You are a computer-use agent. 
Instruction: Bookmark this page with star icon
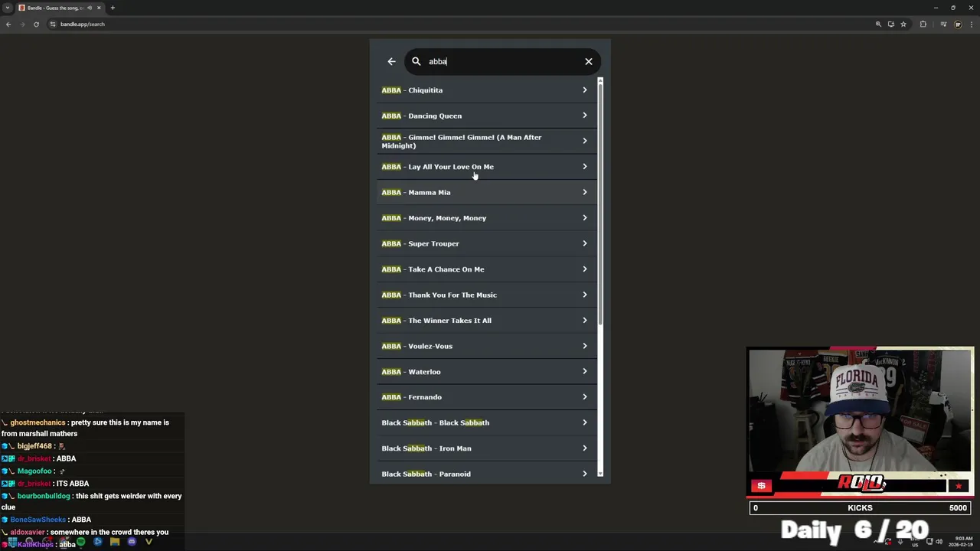903,24
